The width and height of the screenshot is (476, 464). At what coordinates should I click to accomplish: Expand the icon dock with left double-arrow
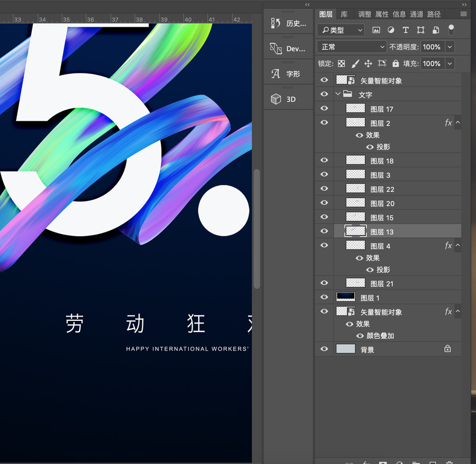coord(307,5)
